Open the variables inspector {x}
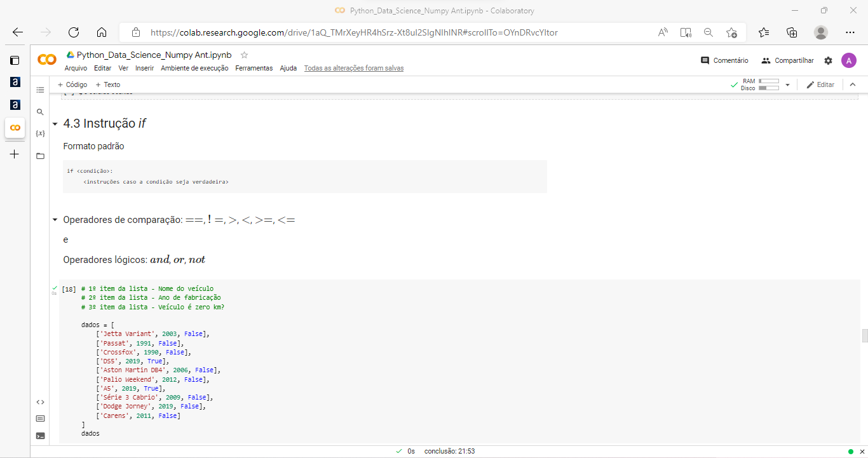The height and width of the screenshot is (458, 868). 41,133
